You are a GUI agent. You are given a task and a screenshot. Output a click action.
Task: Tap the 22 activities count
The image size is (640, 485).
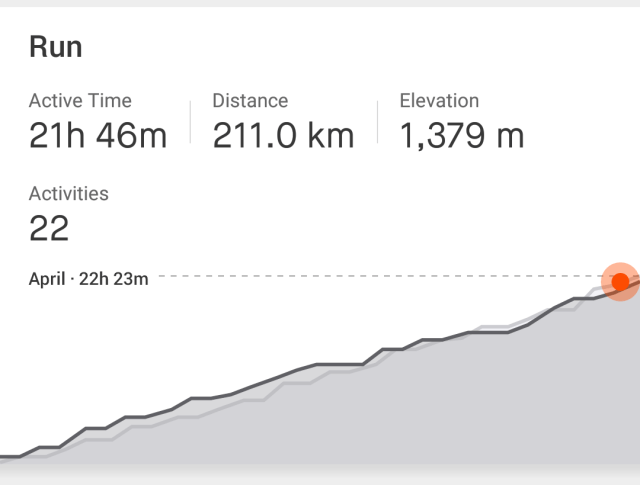(x=49, y=229)
